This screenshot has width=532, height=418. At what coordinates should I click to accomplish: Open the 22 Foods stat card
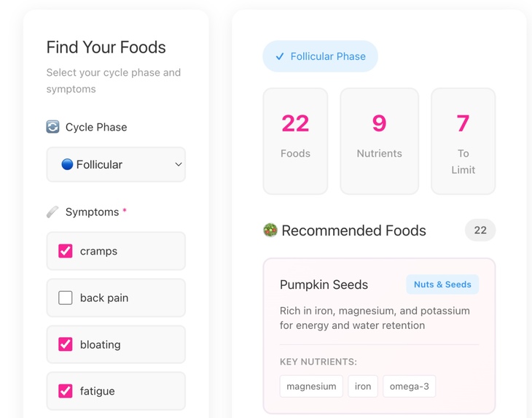click(x=295, y=142)
